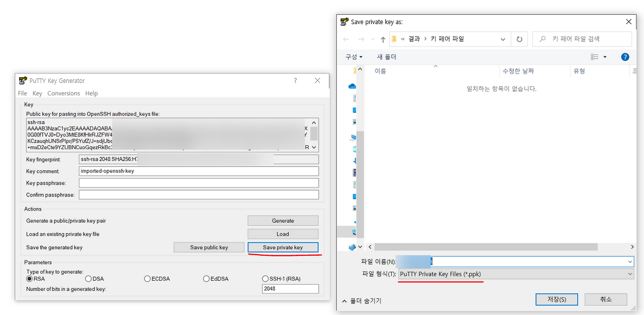Viewport: 644px width, 315px height.
Task: Click the view layout icon in the save dialog
Action: point(595,57)
